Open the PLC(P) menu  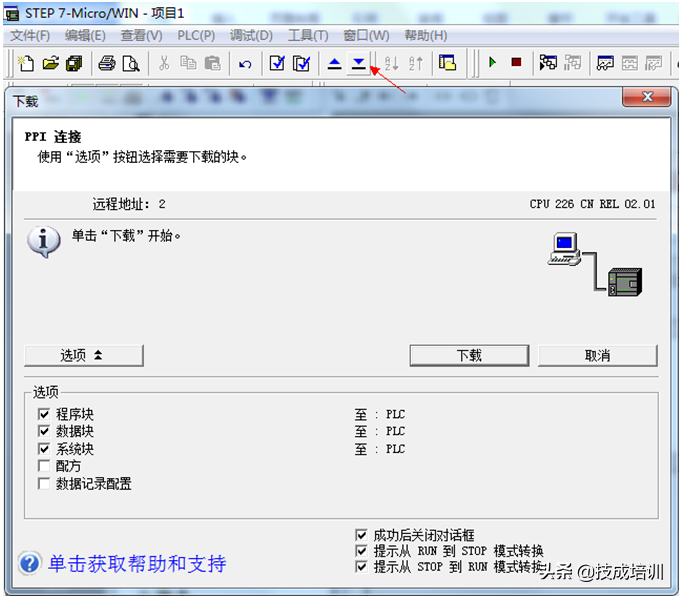(x=196, y=36)
